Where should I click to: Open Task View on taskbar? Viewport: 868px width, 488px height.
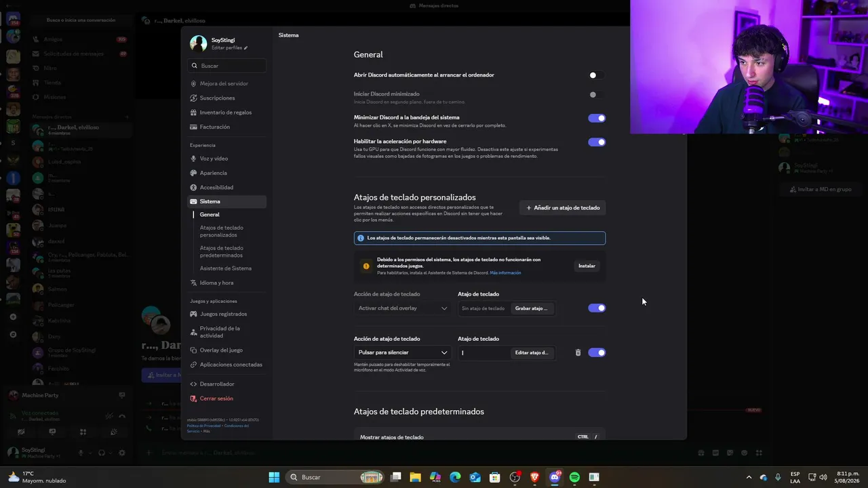[396, 477]
